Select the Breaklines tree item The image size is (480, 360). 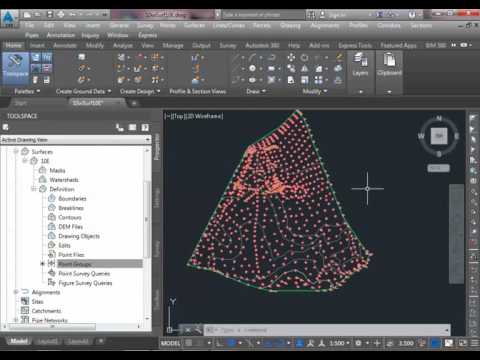click(x=71, y=208)
